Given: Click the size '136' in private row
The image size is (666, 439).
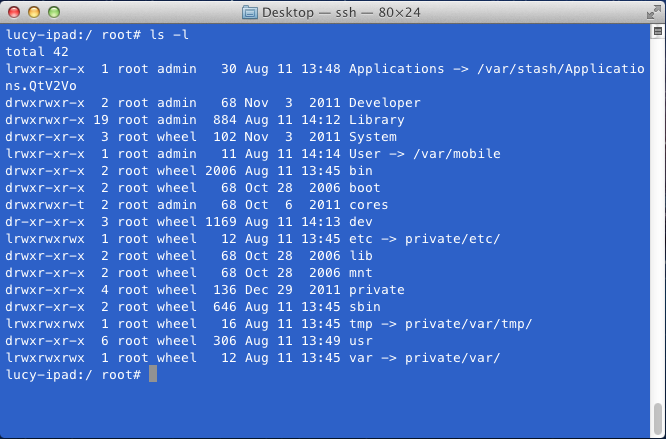Looking at the screenshot, I should tap(225, 290).
